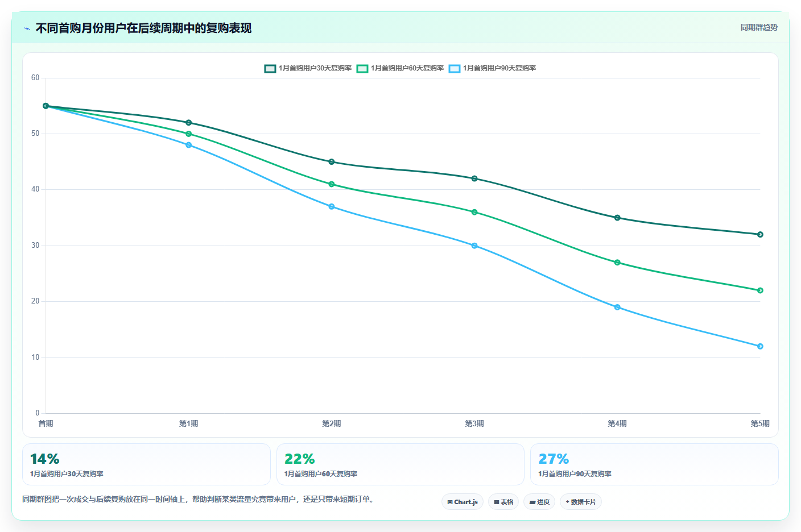801x532 pixels.
Task: Select the 90天 line point at 第3期
Action: tap(474, 246)
